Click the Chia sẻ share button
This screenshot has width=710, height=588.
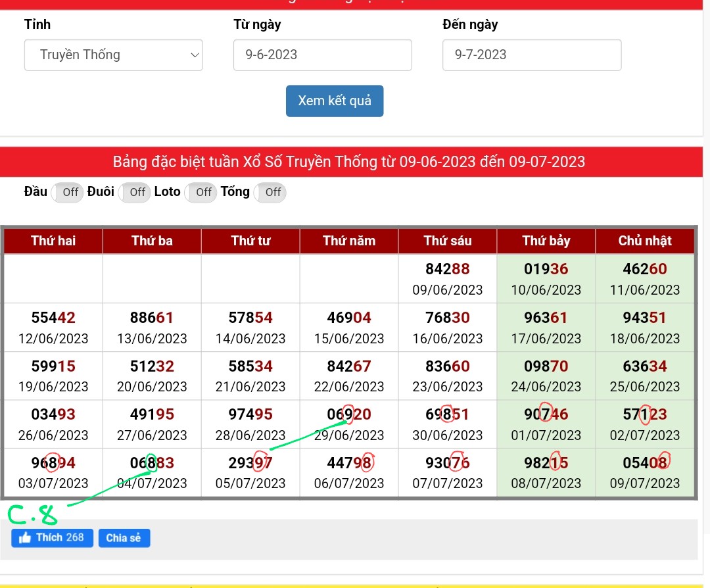[124, 538]
